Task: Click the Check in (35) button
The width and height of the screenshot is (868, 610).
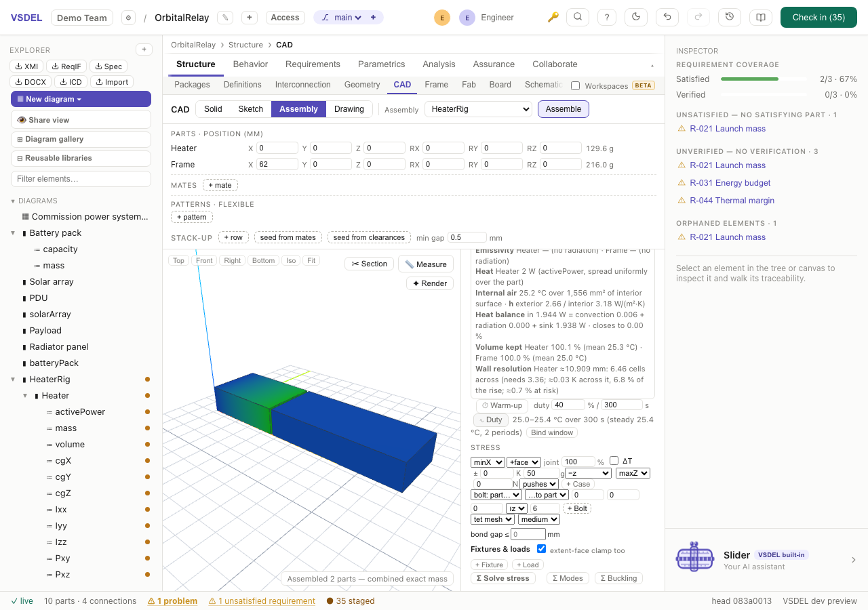Action: 818,18
